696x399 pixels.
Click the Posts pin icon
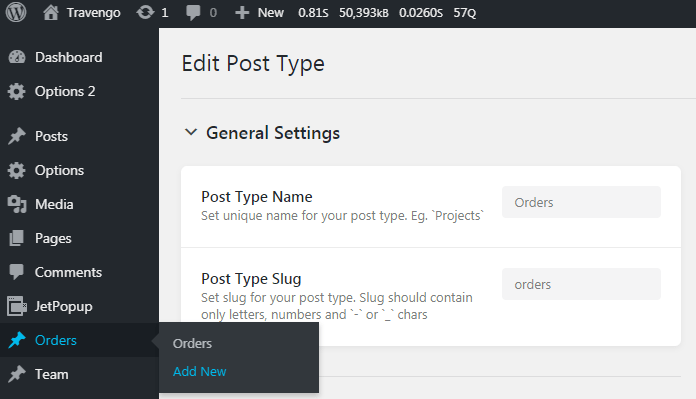[17, 136]
